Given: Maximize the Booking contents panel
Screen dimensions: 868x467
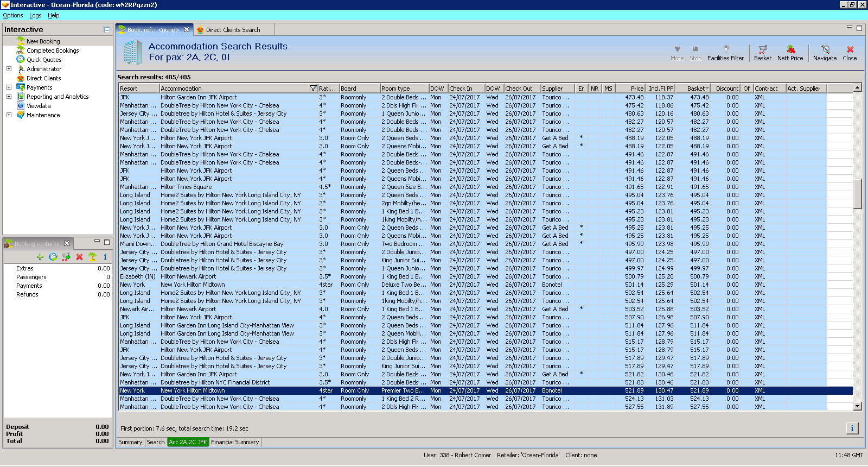Looking at the screenshot, I should 107,242.
